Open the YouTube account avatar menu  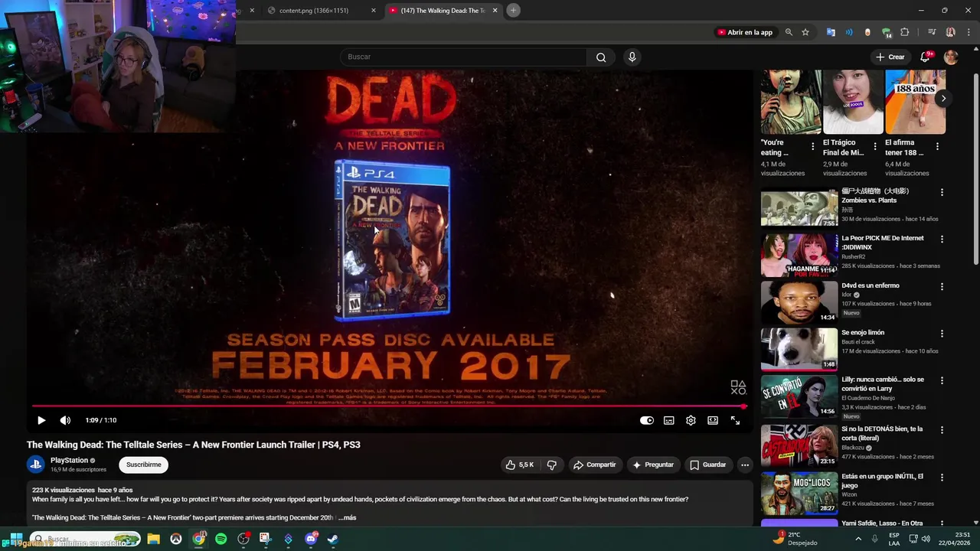click(951, 57)
